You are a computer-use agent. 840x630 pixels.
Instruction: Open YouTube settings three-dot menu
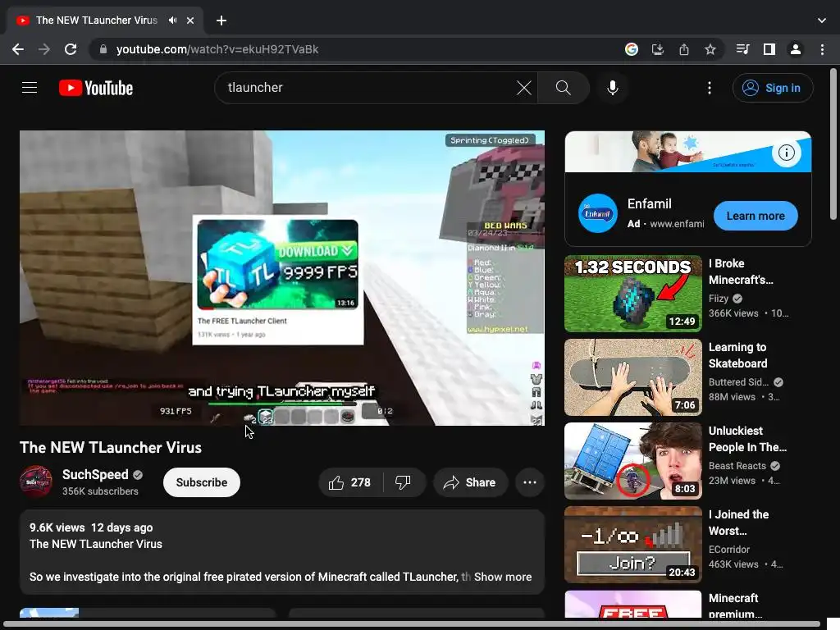(710, 88)
